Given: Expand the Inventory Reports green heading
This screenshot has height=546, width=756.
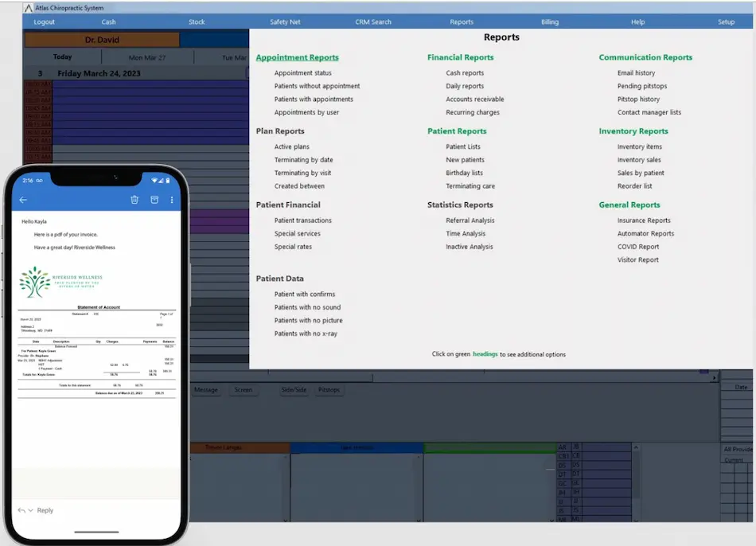Looking at the screenshot, I should coord(633,131).
